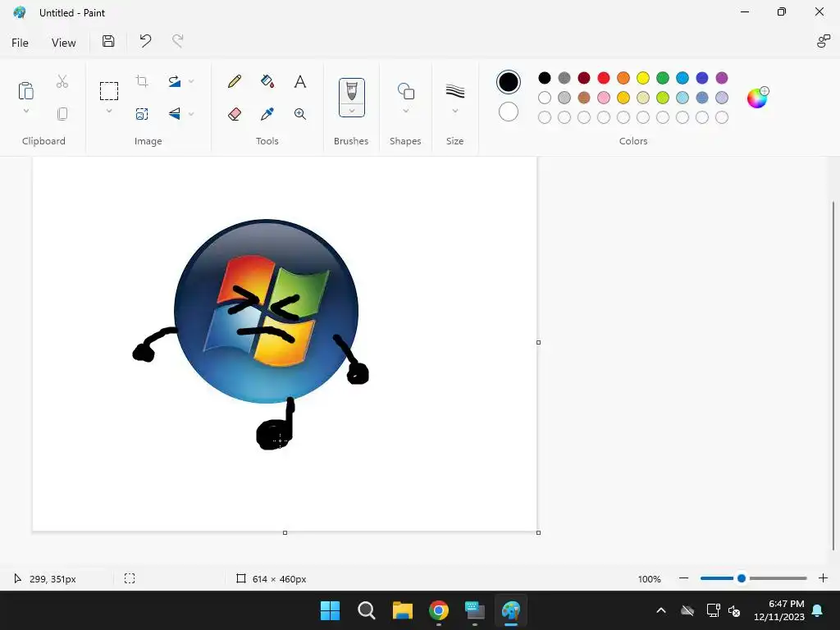Open Google Chrome from taskbar
This screenshot has width=840, height=630.
[439, 610]
